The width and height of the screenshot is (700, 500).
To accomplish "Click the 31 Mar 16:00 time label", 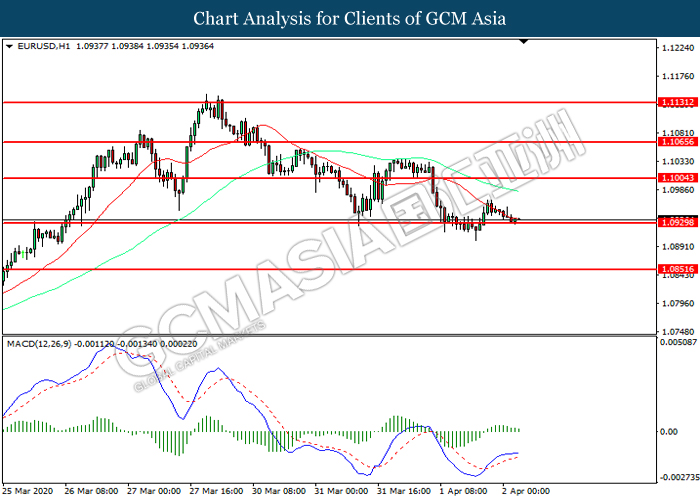I will tap(404, 491).
